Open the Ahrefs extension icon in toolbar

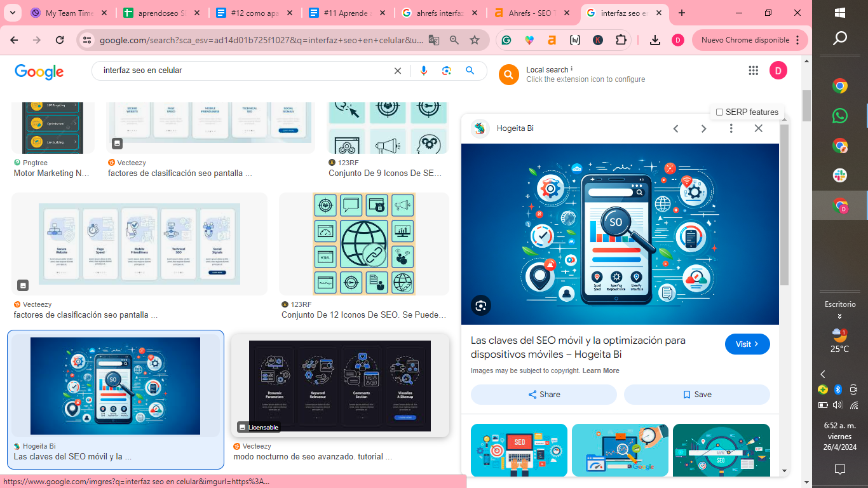(552, 40)
